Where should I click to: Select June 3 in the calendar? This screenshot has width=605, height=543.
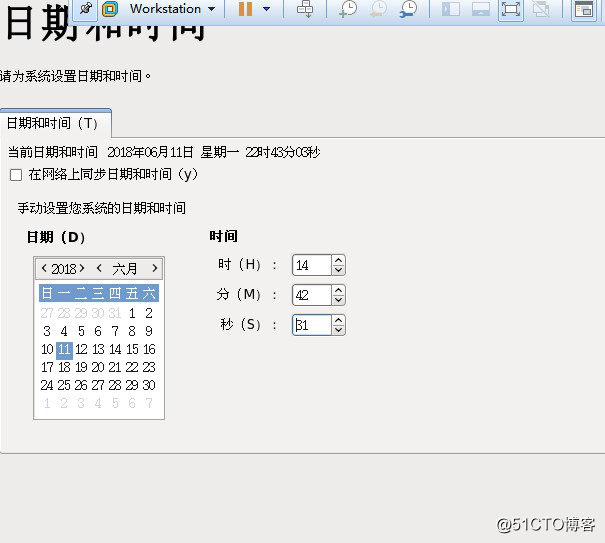47,331
